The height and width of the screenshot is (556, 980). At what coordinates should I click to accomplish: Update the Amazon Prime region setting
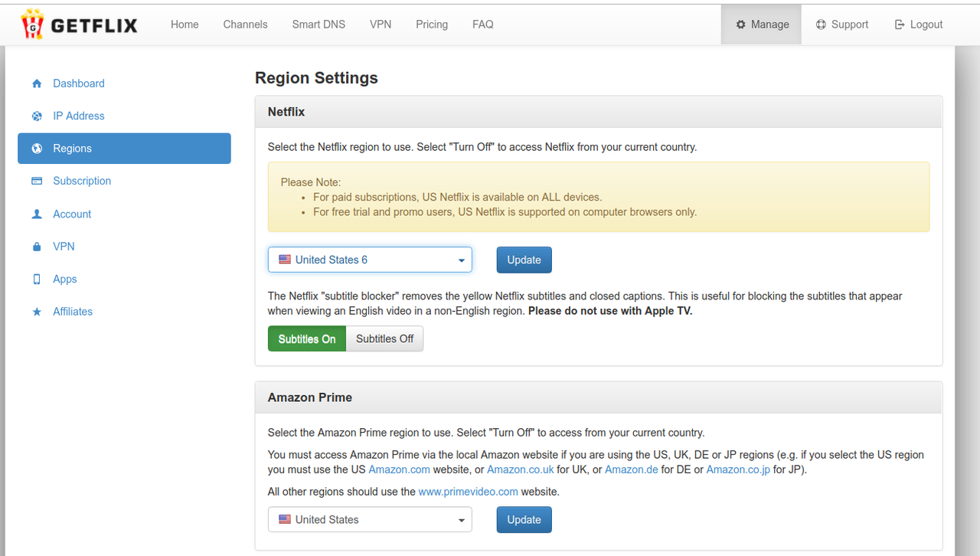pos(524,519)
